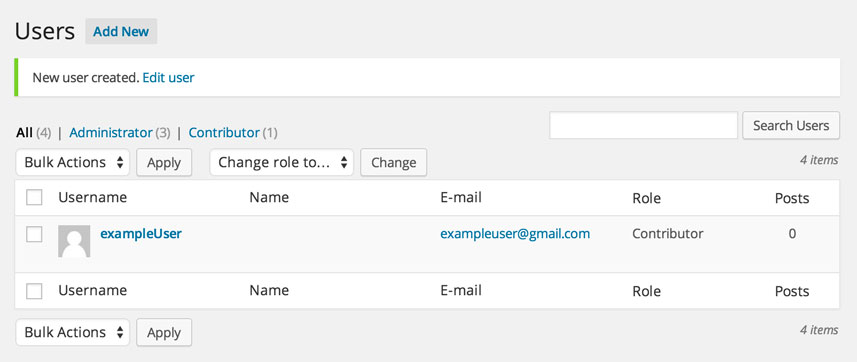Focus the user search input field
The height and width of the screenshot is (362, 857).
point(643,125)
